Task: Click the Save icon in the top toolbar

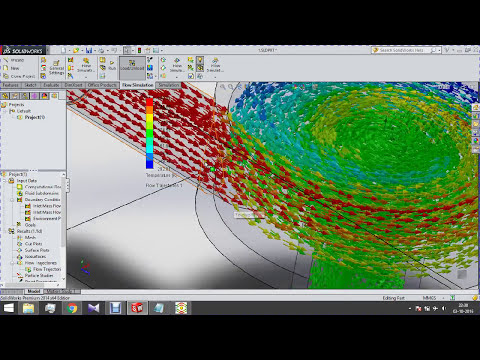Action: point(89,50)
